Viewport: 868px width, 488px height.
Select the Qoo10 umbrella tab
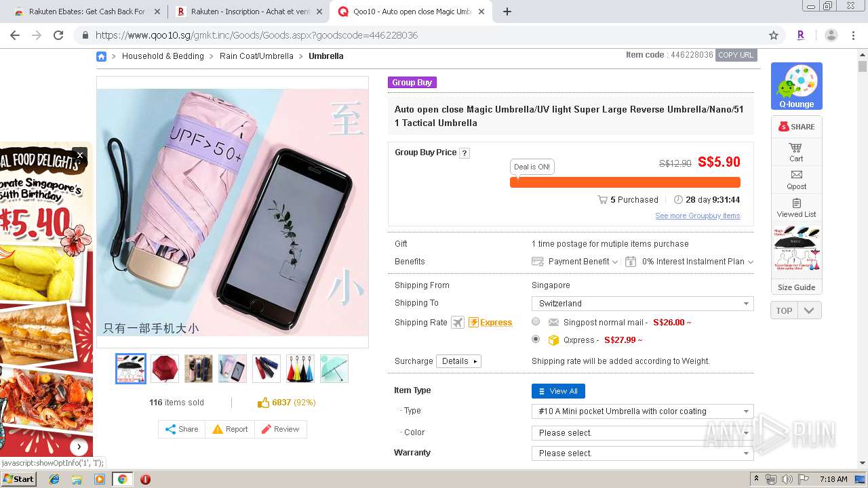point(411,12)
